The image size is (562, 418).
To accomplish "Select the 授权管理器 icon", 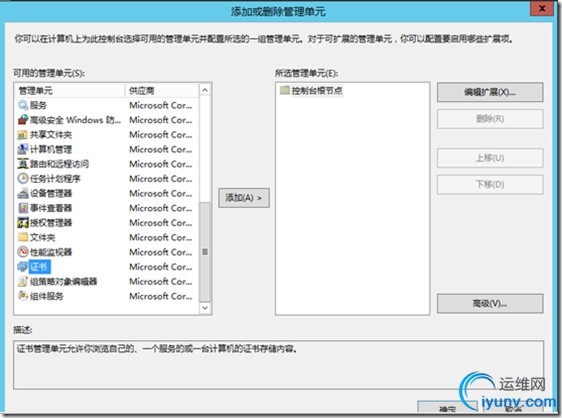I will pyautogui.click(x=23, y=223).
